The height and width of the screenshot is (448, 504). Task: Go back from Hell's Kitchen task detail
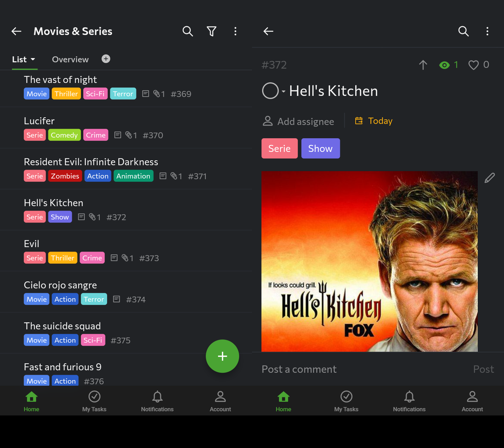pos(268,31)
